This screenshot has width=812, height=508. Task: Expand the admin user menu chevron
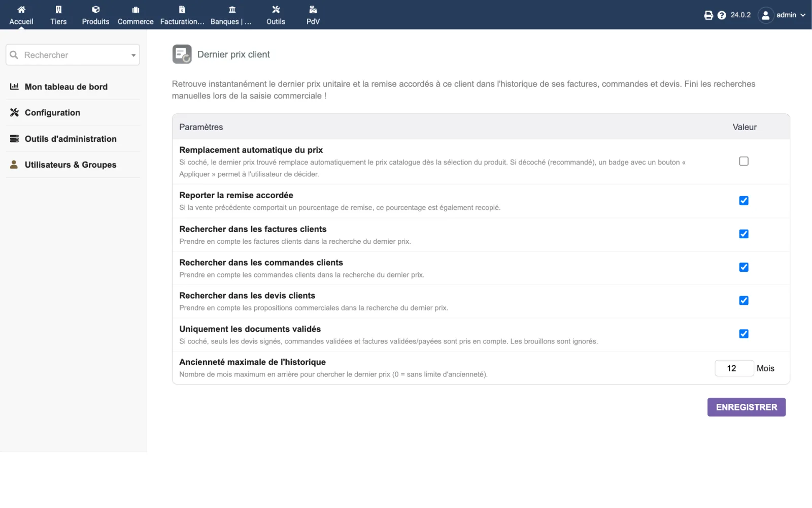pos(803,15)
